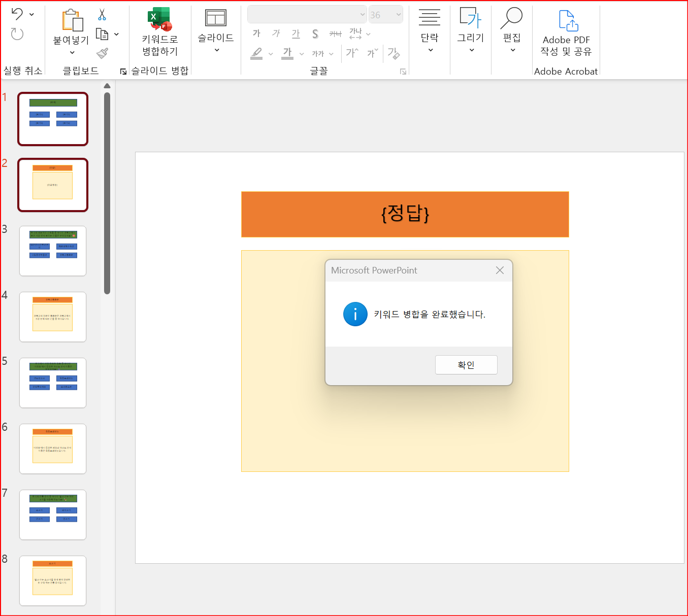
Task: Toggle bold formatting (가)
Action: click(x=256, y=33)
